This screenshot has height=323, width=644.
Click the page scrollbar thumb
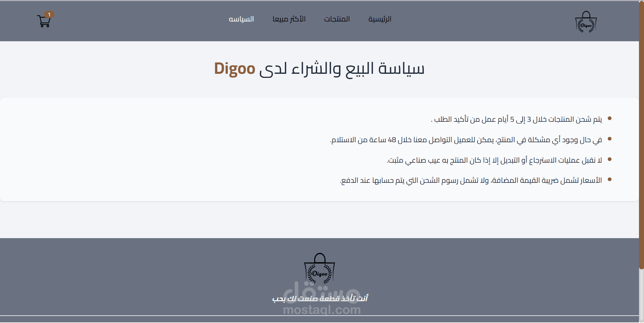(641, 135)
